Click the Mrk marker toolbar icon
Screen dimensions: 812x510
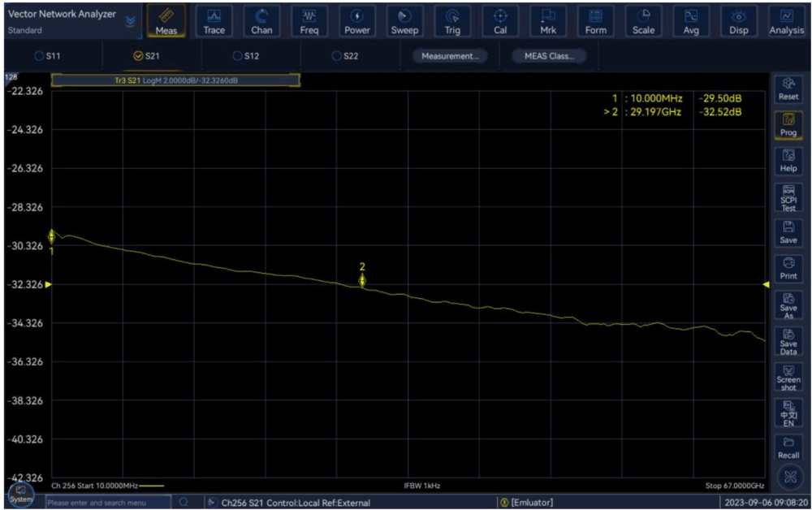click(x=548, y=21)
